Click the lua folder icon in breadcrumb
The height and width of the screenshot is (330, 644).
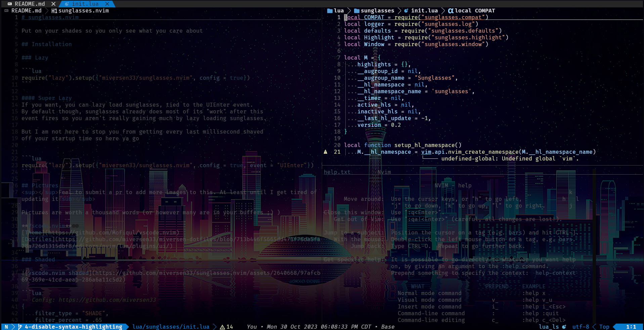coord(330,10)
